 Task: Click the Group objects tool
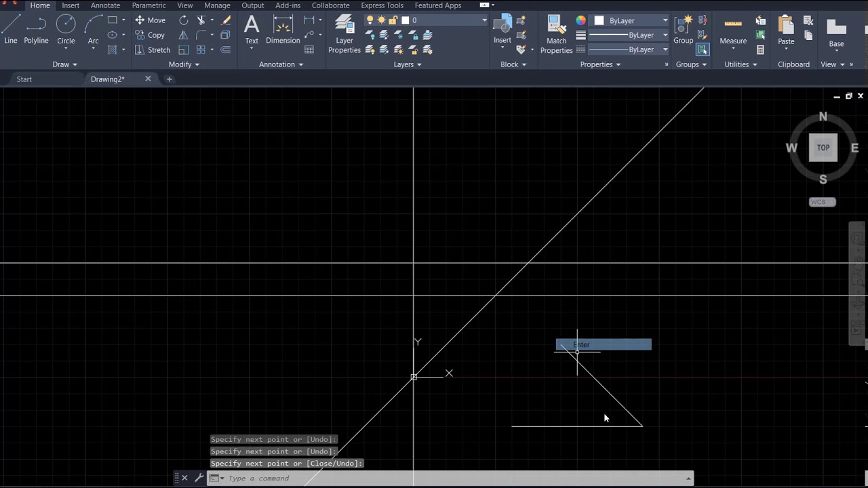click(684, 30)
